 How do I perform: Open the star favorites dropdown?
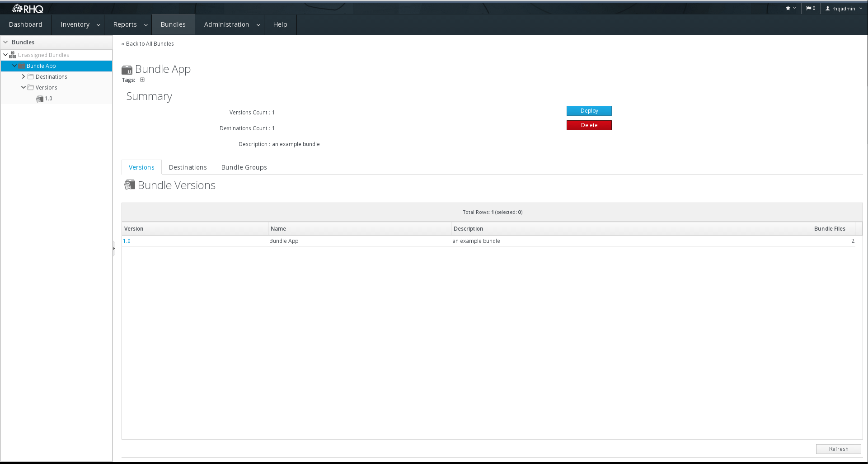(x=791, y=8)
